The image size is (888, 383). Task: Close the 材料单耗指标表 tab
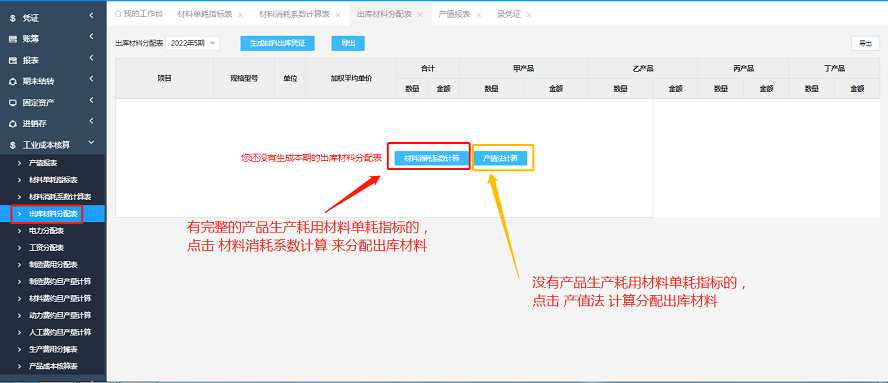tap(241, 14)
